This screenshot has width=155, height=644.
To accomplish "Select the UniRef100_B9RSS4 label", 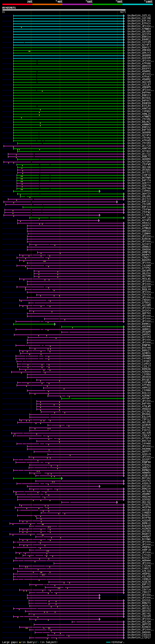I will tap(139, 37).
